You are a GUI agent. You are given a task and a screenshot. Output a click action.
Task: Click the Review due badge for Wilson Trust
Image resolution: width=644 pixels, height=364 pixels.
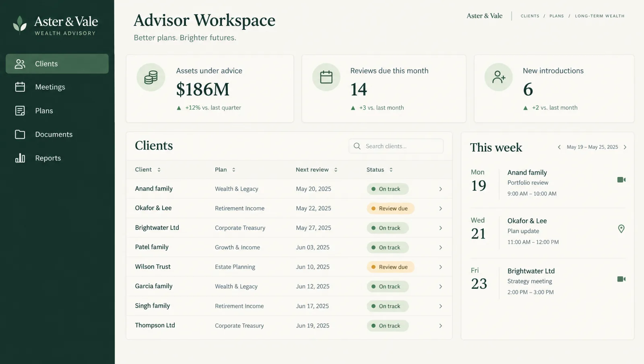(x=390, y=267)
